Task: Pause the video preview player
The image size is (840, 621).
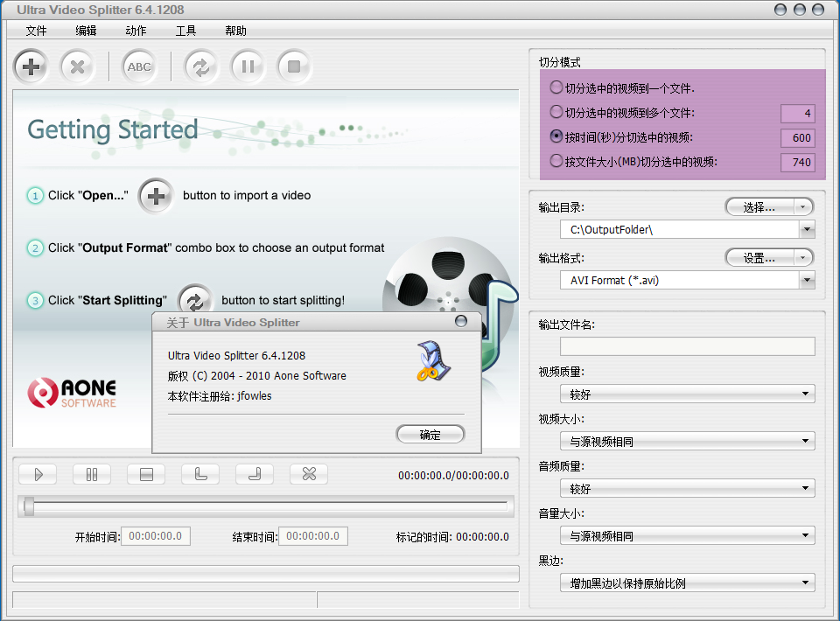Action: tap(92, 474)
